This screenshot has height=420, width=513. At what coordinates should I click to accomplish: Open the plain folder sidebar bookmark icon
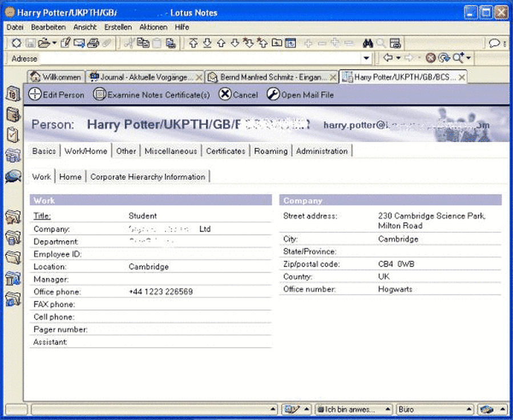[13, 257]
